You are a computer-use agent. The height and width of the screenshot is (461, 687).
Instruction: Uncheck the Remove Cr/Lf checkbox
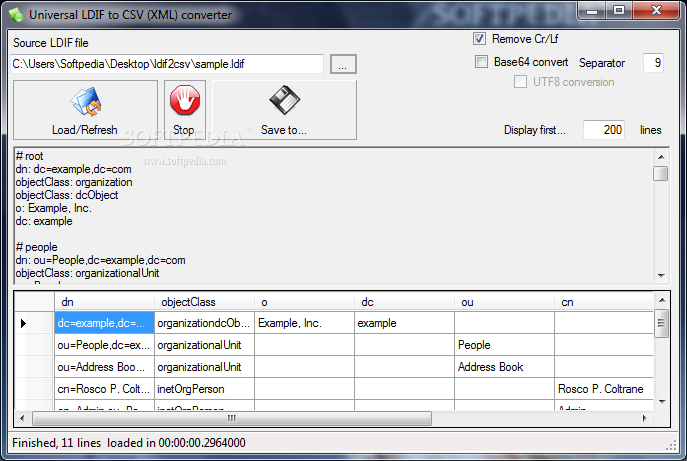(x=479, y=39)
